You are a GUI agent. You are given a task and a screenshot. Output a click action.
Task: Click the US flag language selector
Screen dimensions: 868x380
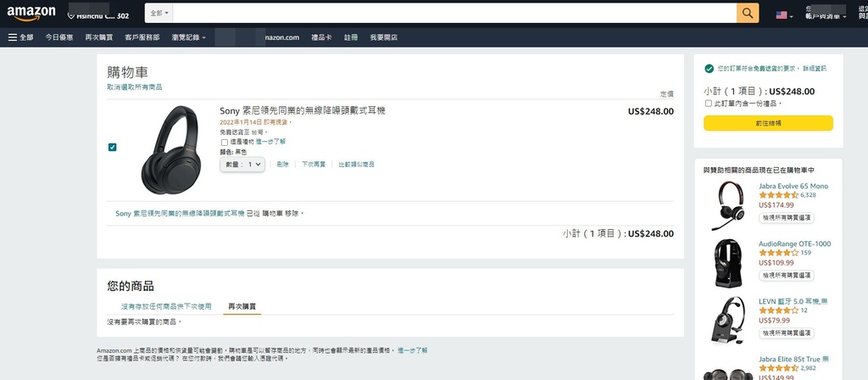(784, 15)
